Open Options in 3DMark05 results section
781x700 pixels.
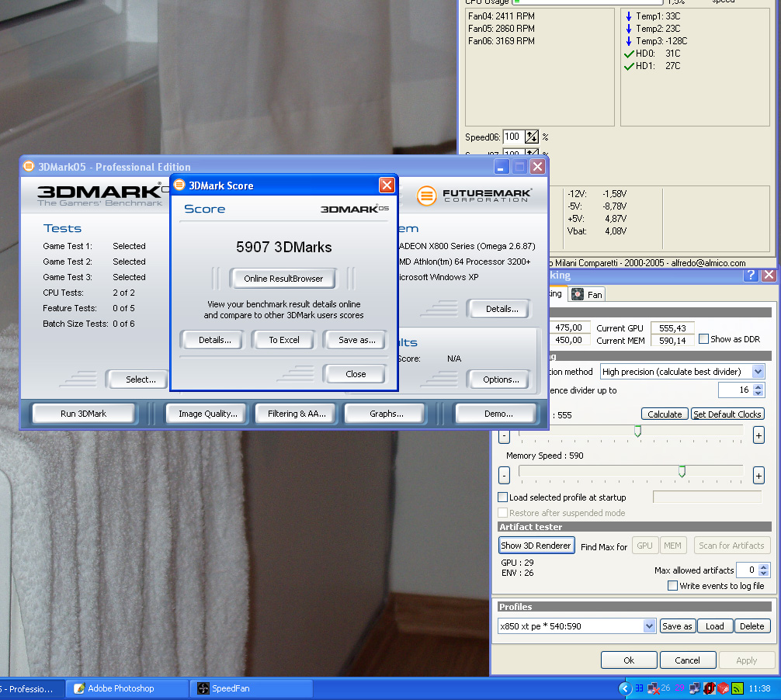pyautogui.click(x=501, y=379)
